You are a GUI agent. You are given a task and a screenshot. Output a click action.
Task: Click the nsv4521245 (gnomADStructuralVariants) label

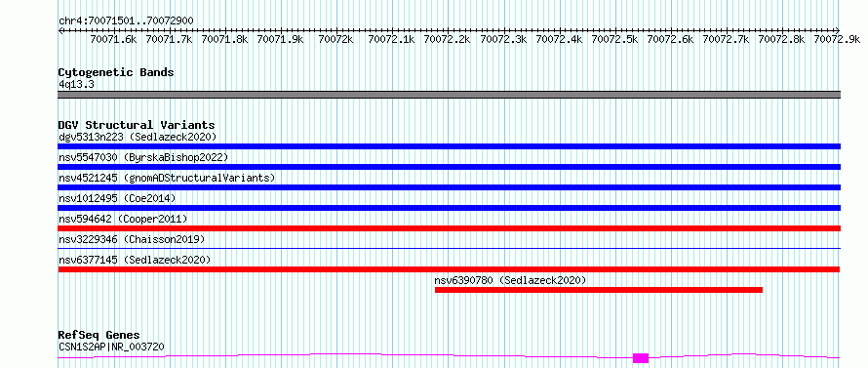click(x=167, y=178)
